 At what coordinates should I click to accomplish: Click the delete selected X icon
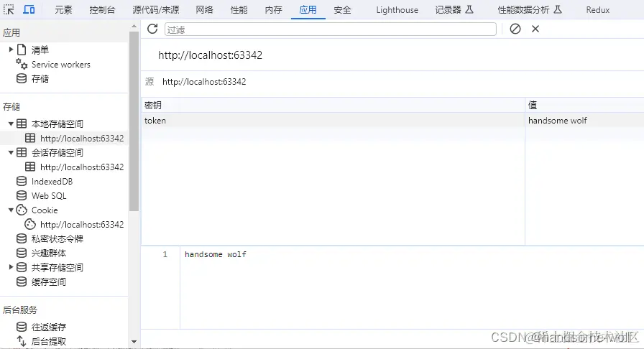pos(535,29)
